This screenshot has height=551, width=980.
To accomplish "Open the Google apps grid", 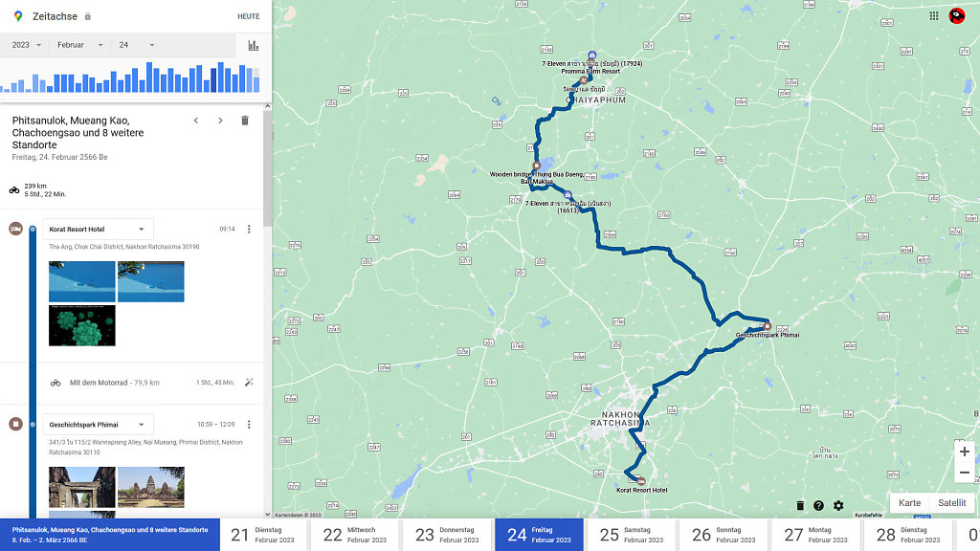I will click(x=934, y=15).
